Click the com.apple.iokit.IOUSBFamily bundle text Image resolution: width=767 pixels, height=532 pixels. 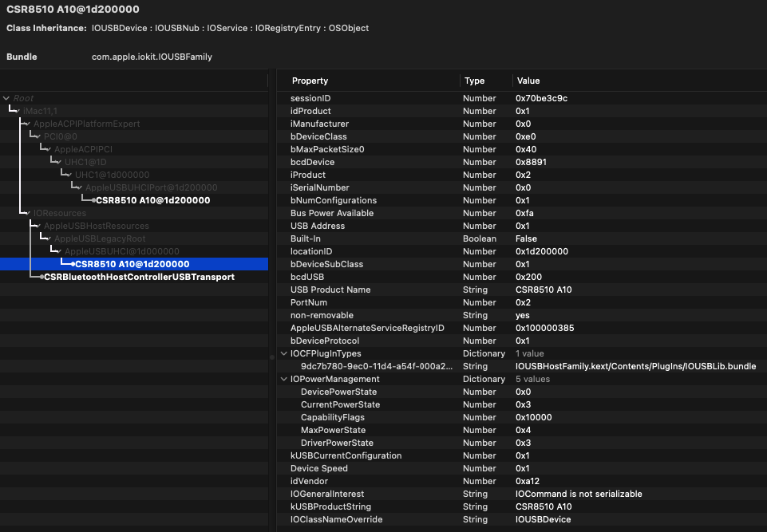(152, 57)
